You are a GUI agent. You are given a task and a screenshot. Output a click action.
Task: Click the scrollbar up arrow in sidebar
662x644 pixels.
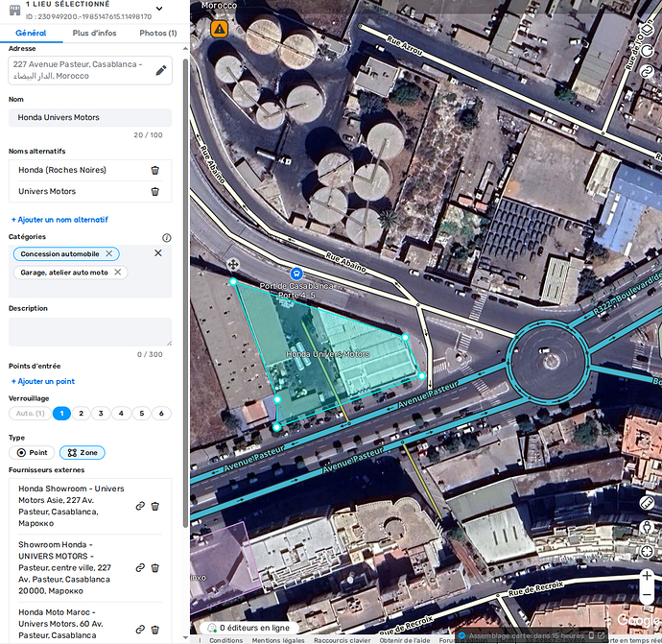tap(185, 49)
